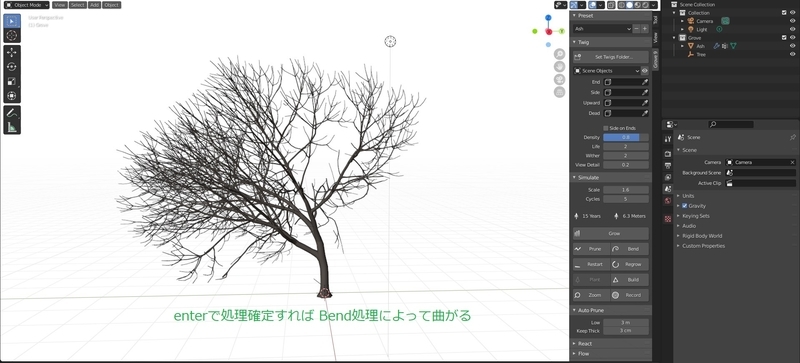
Task: Select the Move tool
Action: 12,52
